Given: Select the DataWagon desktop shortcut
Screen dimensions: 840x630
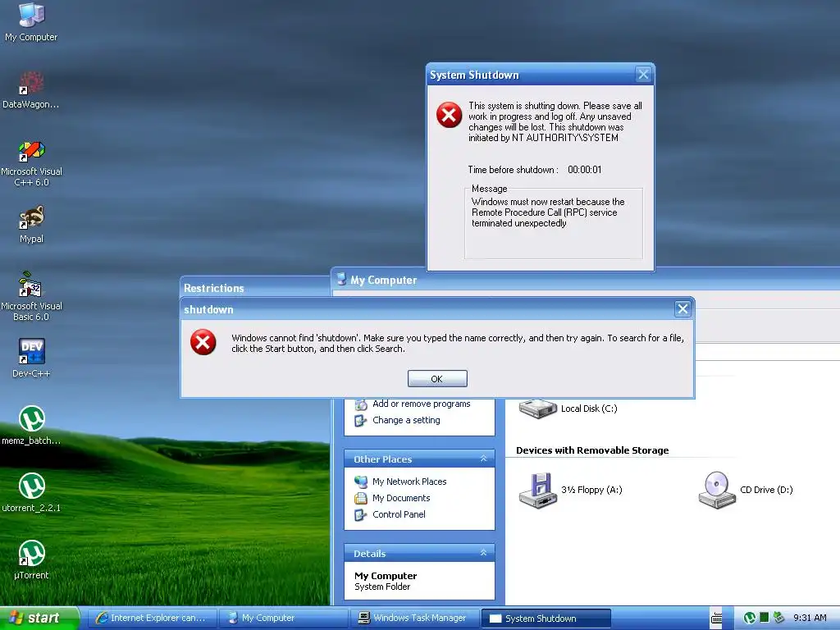Looking at the screenshot, I should tap(31, 90).
